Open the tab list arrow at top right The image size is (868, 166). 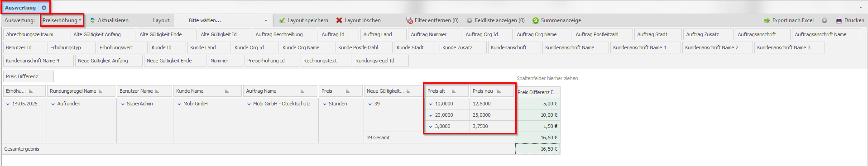[861, 8]
